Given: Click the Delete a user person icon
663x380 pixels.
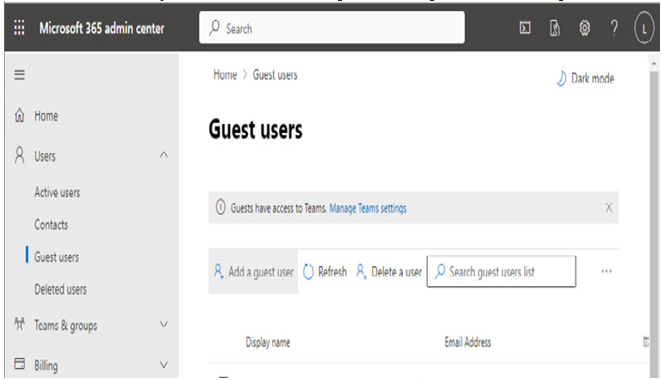Looking at the screenshot, I should click(x=361, y=271).
